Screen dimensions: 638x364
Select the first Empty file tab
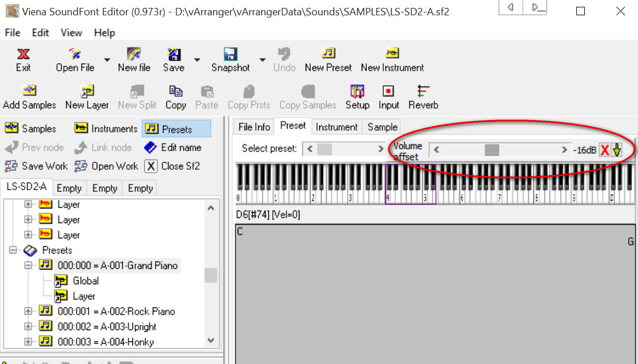point(69,188)
